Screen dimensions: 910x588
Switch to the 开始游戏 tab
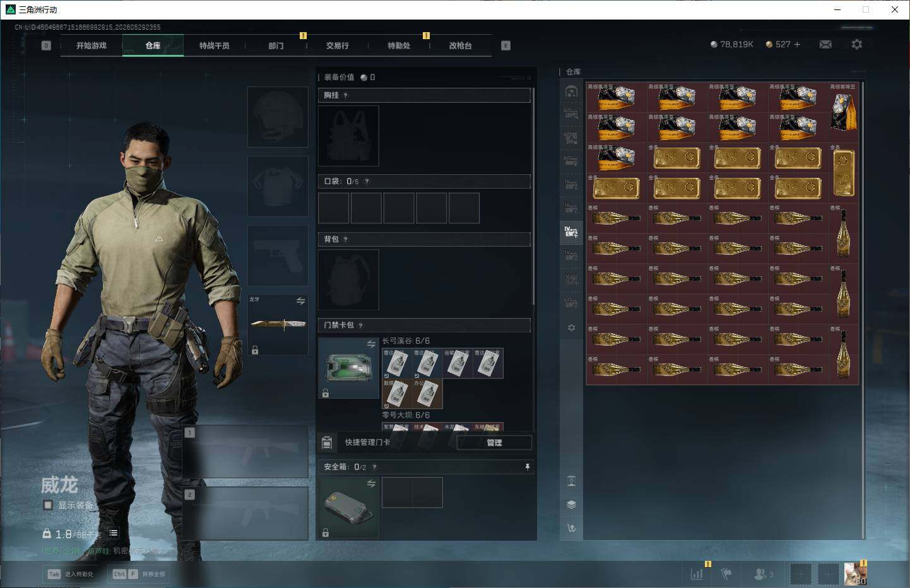92,45
